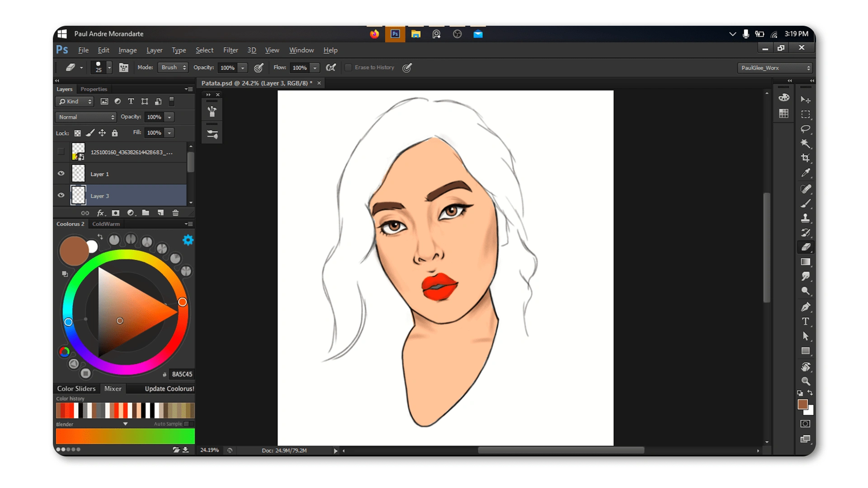Open Photoshop from the taskbar
This screenshot has height=488, width=868.
point(395,34)
